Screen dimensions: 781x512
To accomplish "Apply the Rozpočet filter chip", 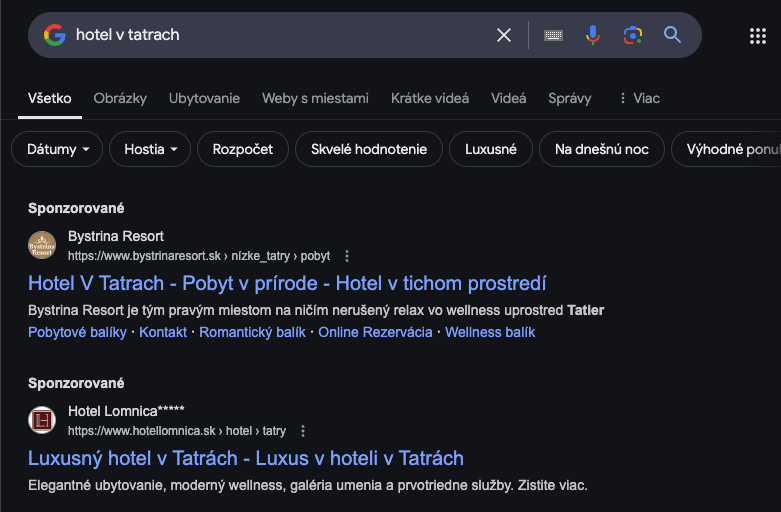I will tap(243, 149).
